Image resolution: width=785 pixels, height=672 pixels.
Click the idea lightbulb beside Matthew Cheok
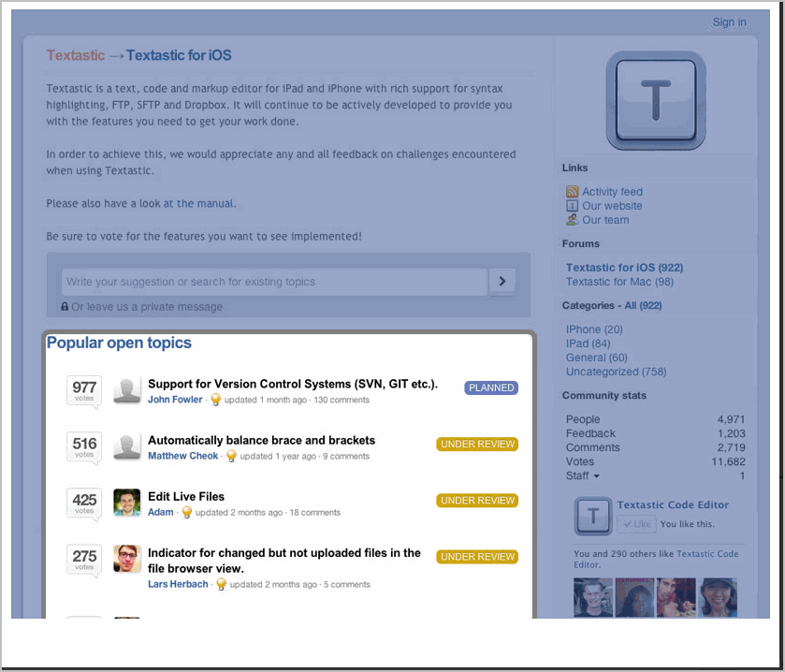point(231,456)
